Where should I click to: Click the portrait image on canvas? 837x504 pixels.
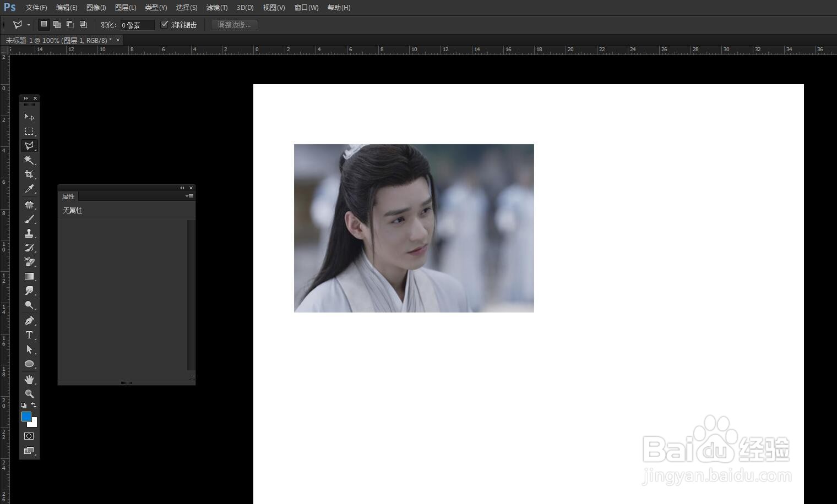[x=414, y=228]
